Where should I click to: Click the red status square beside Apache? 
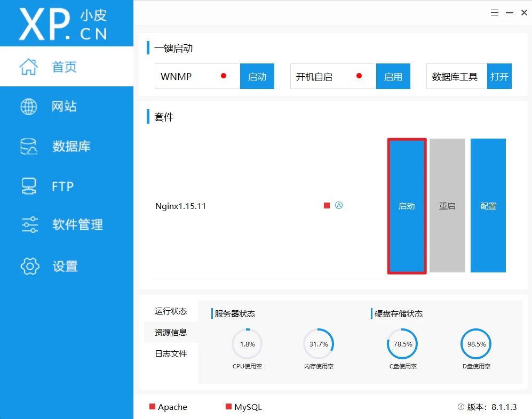coord(153,407)
